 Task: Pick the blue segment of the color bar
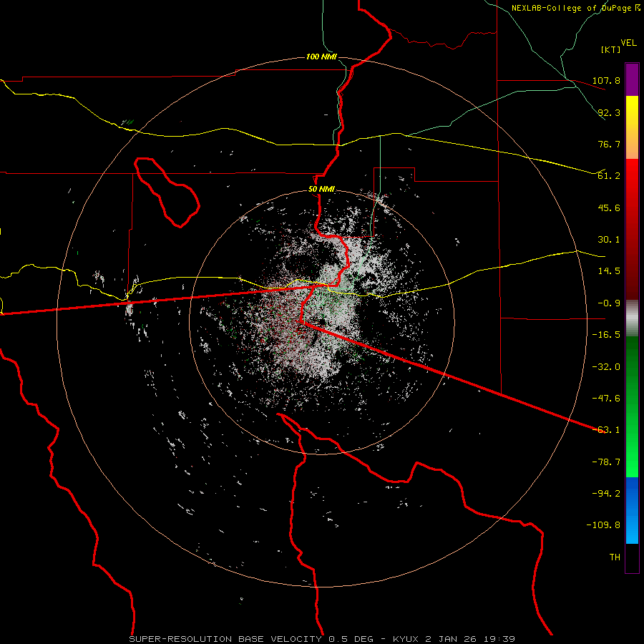[632, 510]
